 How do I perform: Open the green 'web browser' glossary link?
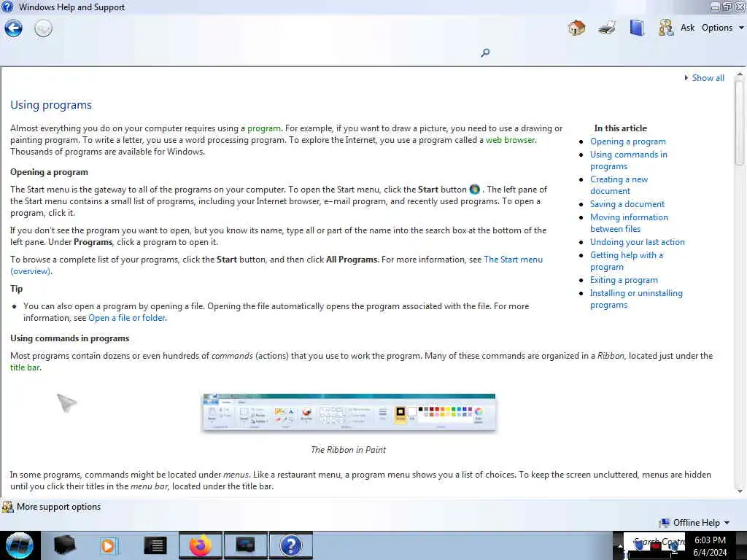pos(510,140)
